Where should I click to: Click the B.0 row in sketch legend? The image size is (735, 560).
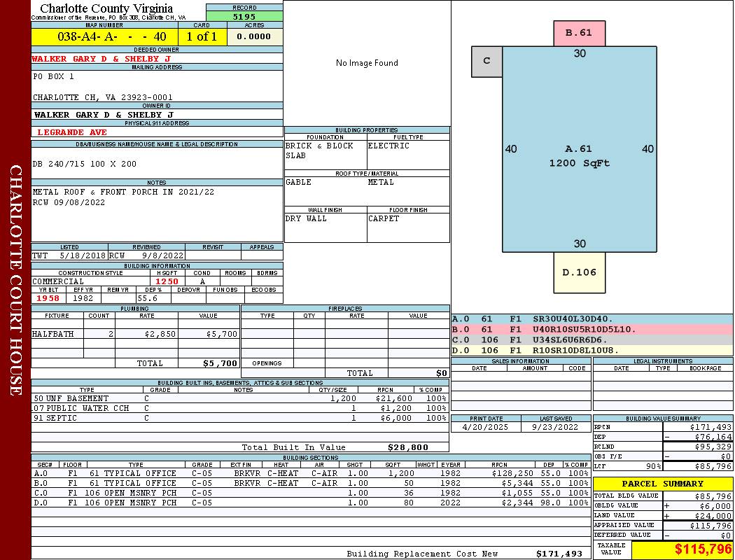591,329
